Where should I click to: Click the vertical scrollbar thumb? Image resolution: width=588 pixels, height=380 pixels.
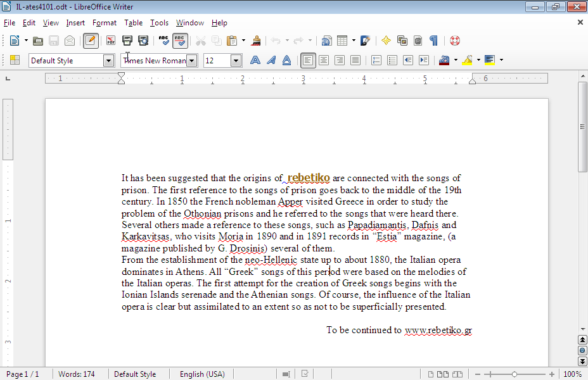[582, 127]
